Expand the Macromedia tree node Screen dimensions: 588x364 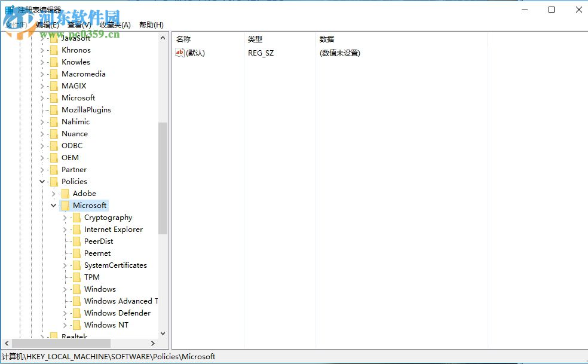[42, 74]
